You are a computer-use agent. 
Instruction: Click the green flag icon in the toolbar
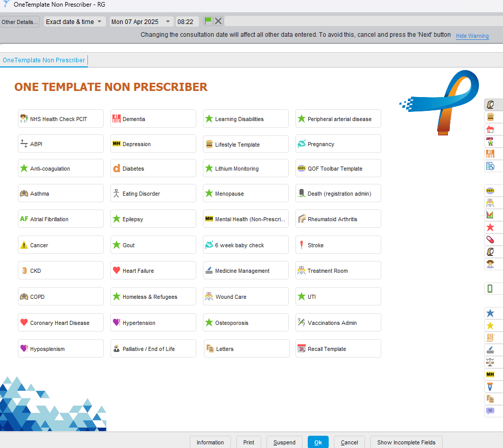coord(208,21)
